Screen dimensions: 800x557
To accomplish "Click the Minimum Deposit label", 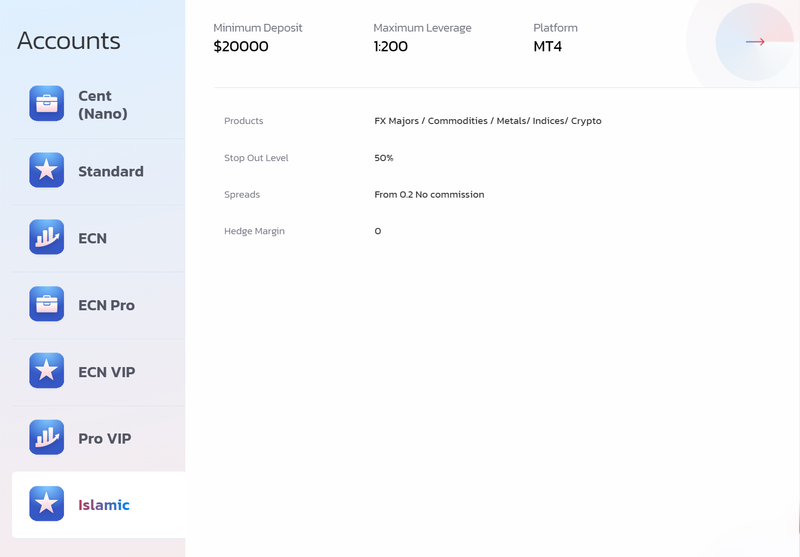I will [258, 28].
